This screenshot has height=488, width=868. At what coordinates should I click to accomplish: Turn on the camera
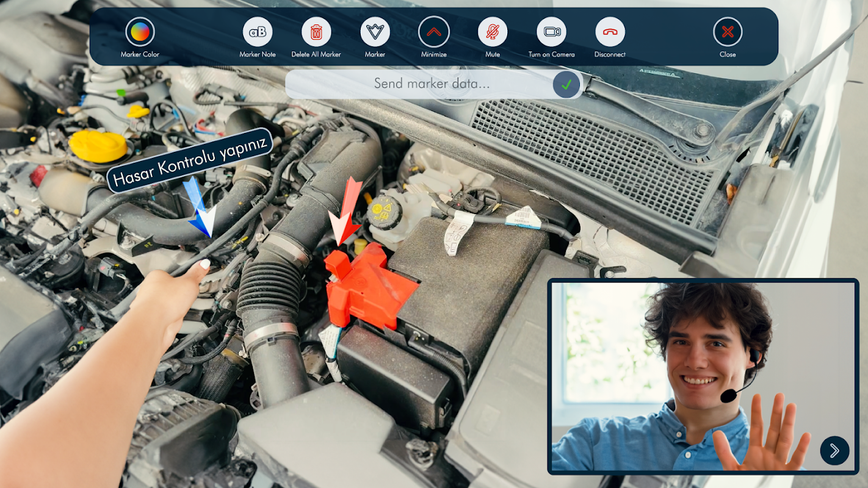551,32
